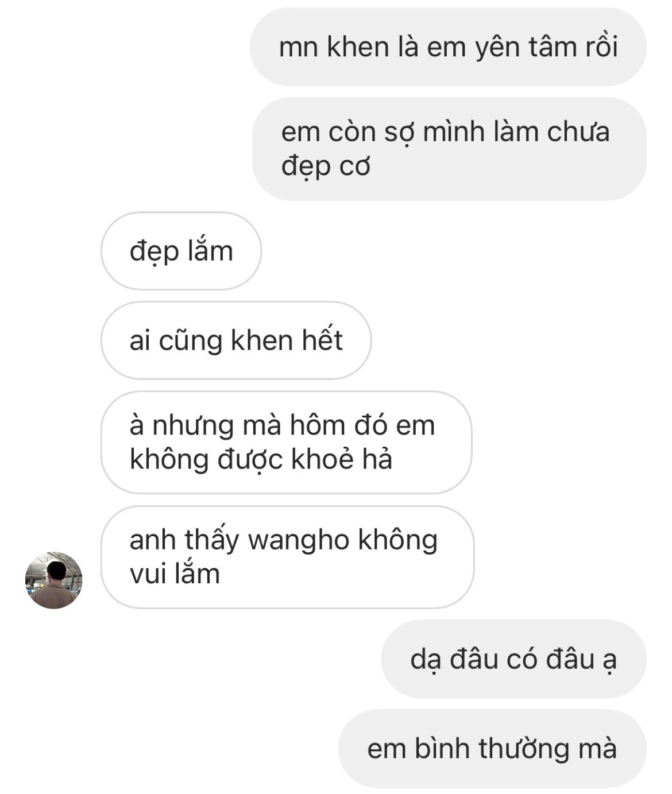Open the sender's profile picture avatar
The image size is (672, 794).
pos(54,580)
